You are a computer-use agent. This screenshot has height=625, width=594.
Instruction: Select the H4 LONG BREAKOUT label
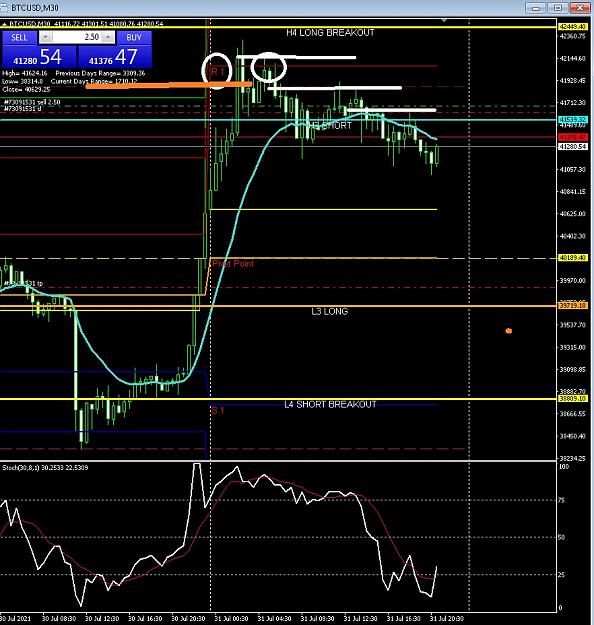coord(330,33)
